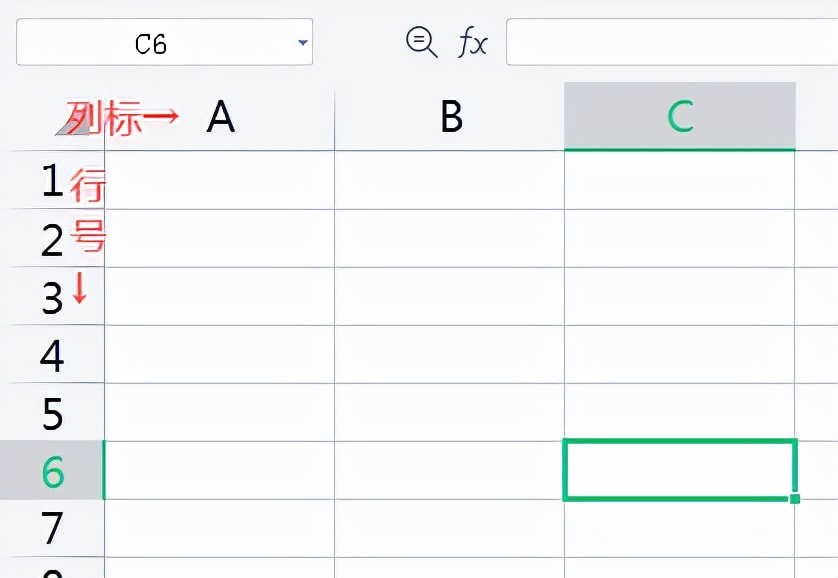Select row 1 header
The height and width of the screenshot is (578, 838).
52,181
